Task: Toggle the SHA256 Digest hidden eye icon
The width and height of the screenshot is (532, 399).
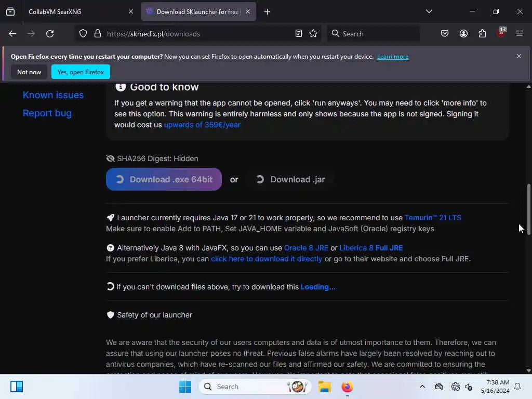Action: [x=110, y=158]
